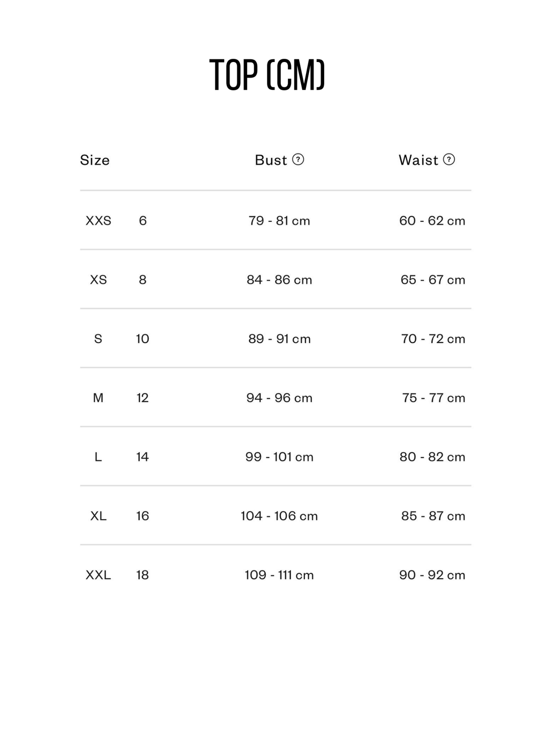This screenshot has width=535, height=756.
Task: Click numeric size 16 in table
Action: click(142, 516)
